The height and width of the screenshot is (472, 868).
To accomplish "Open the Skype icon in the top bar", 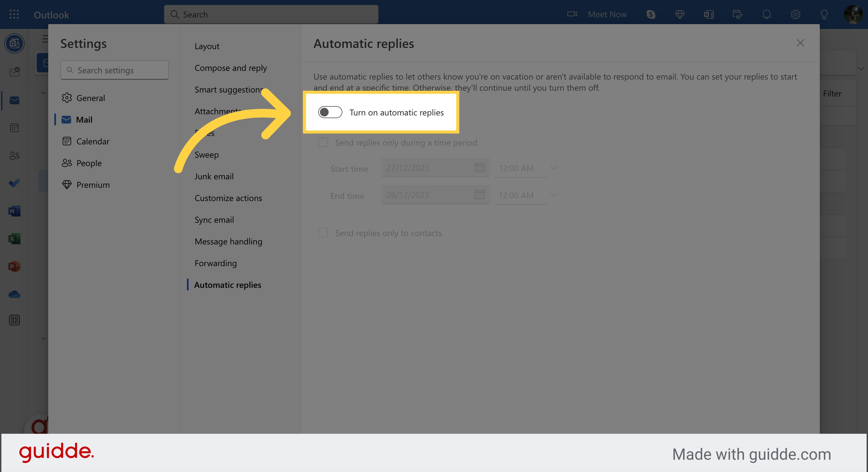I will 651,14.
